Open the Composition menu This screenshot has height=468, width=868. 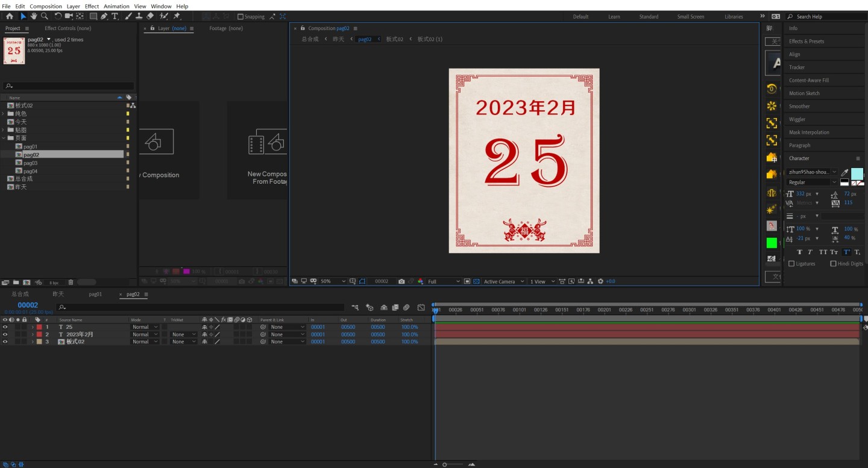pyautogui.click(x=46, y=6)
